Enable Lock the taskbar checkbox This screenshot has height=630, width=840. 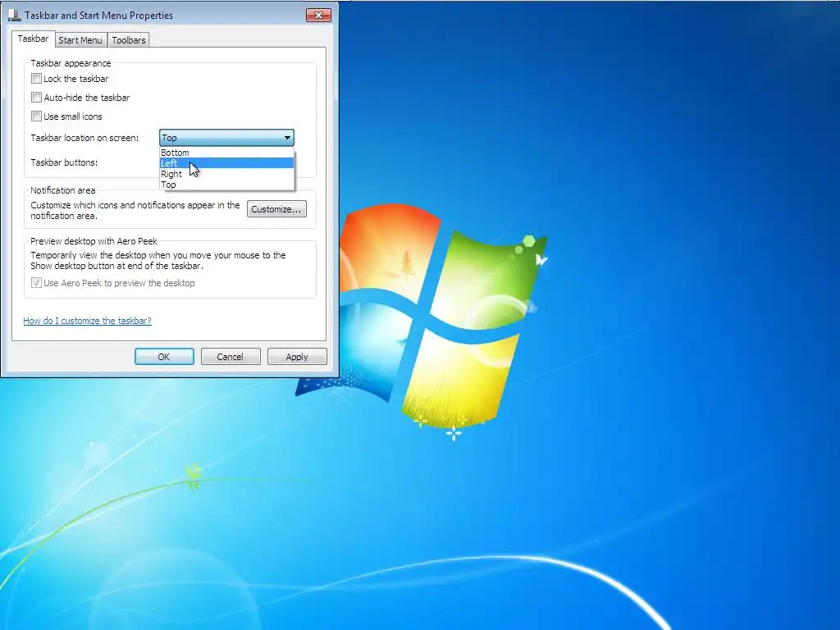click(36, 79)
